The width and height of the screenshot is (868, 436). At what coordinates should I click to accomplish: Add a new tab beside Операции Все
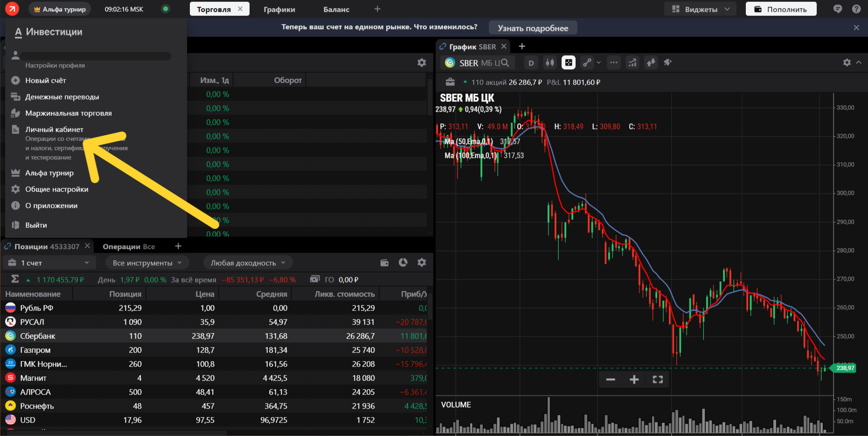[178, 246]
